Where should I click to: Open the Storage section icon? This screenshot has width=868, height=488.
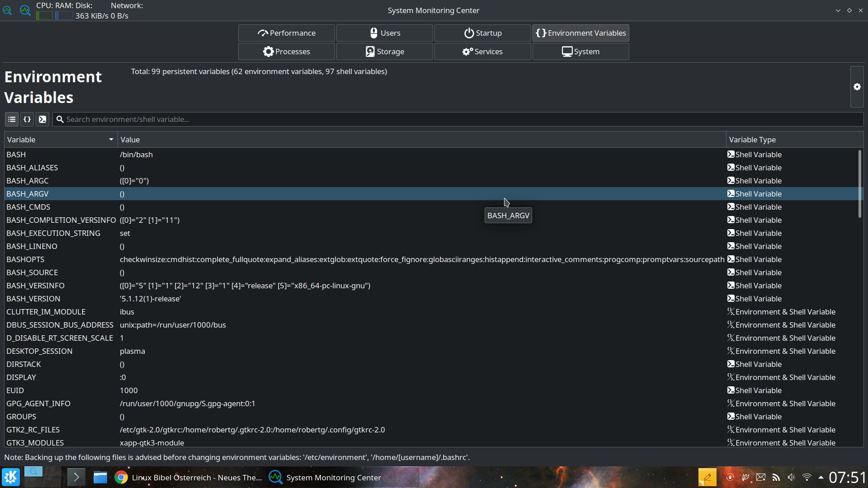click(369, 52)
